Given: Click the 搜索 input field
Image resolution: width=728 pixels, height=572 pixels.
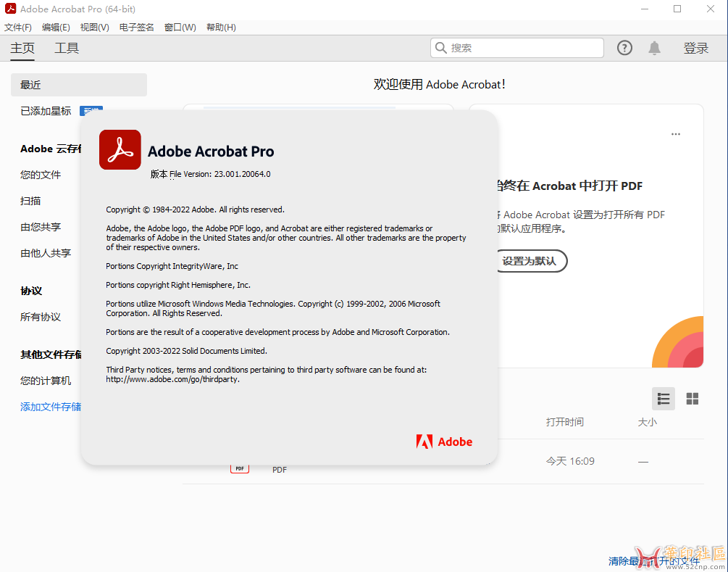Looking at the screenshot, I should (517, 48).
